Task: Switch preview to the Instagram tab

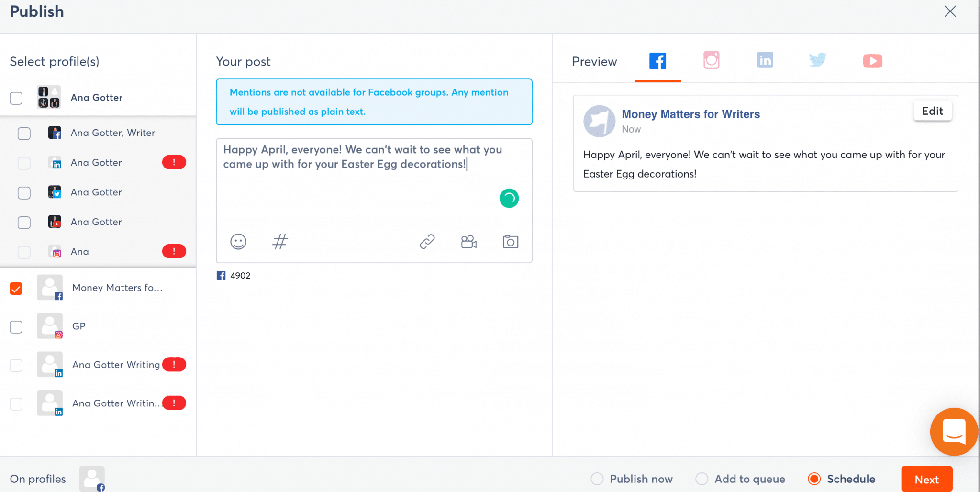Action: (x=711, y=60)
